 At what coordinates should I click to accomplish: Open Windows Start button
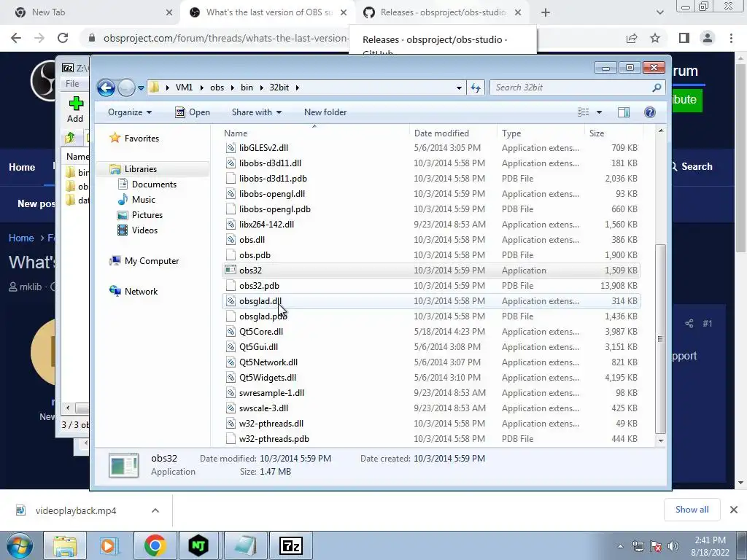coord(20,545)
